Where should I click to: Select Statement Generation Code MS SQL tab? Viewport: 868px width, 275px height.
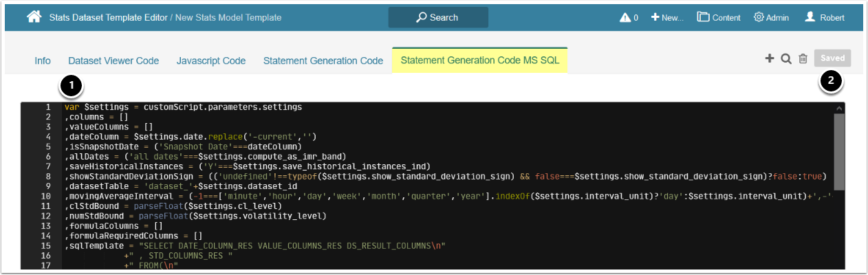[479, 60]
